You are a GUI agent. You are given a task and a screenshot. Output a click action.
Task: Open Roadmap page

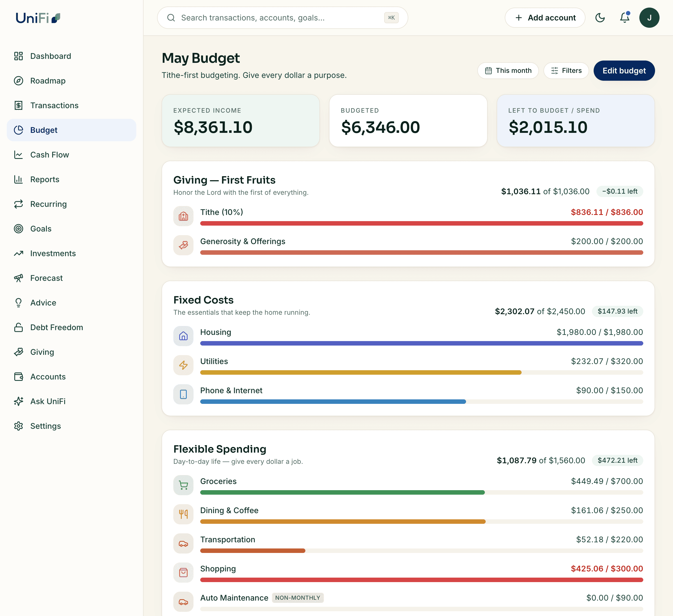(72, 81)
